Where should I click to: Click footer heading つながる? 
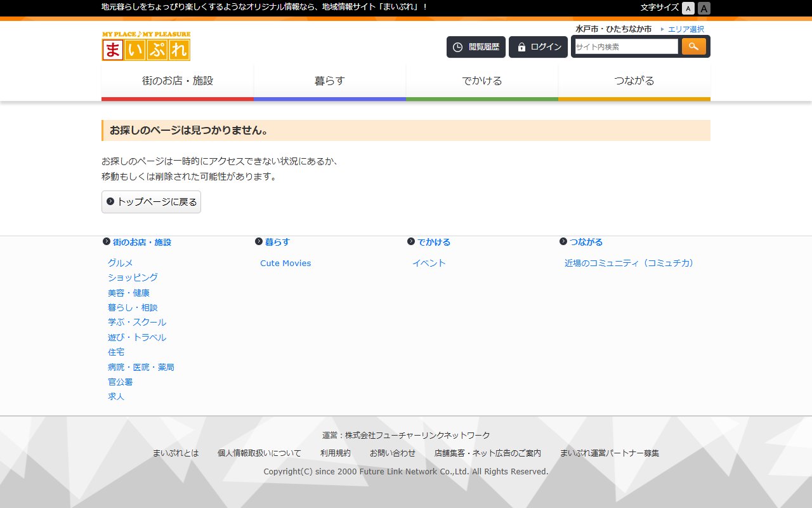coord(586,242)
